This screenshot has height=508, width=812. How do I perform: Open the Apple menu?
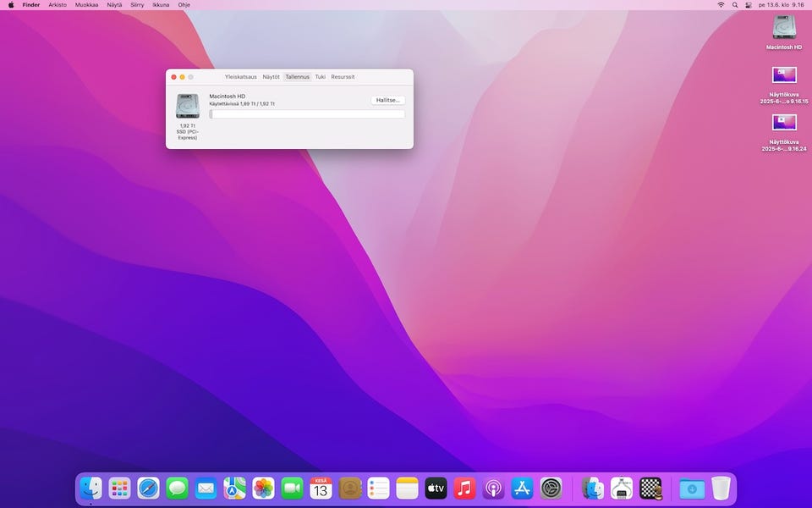pyautogui.click(x=11, y=5)
